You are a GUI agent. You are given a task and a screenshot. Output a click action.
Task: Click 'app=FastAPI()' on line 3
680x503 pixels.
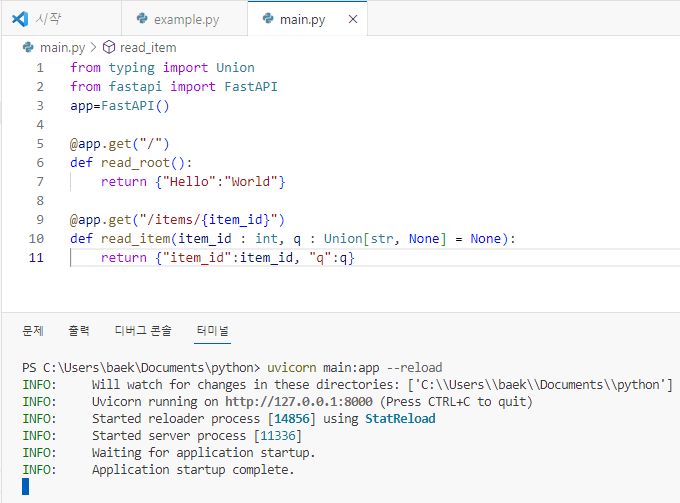coord(120,106)
